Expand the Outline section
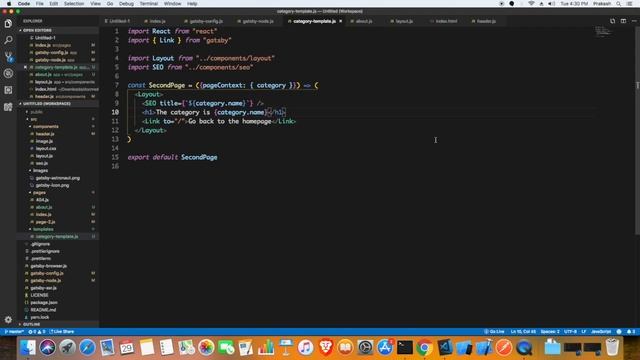This screenshot has width=640, height=360. [58, 324]
